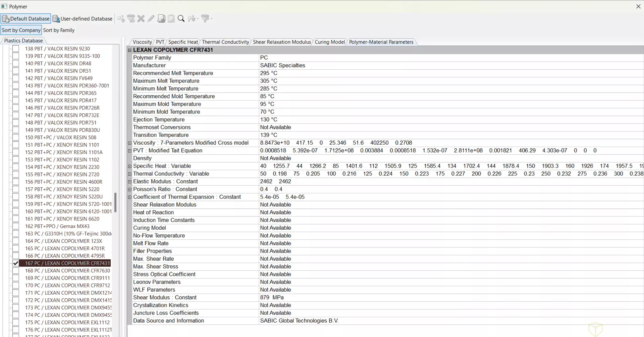This screenshot has height=337, width=644.
Task: Select 171 PC LEXAN COPOLYMER DMX1214
Action: point(68,293)
